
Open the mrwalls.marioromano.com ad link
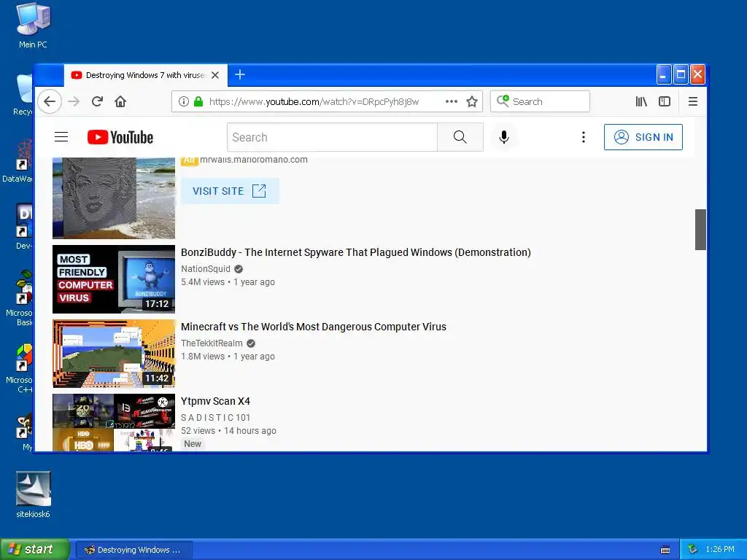(x=253, y=160)
